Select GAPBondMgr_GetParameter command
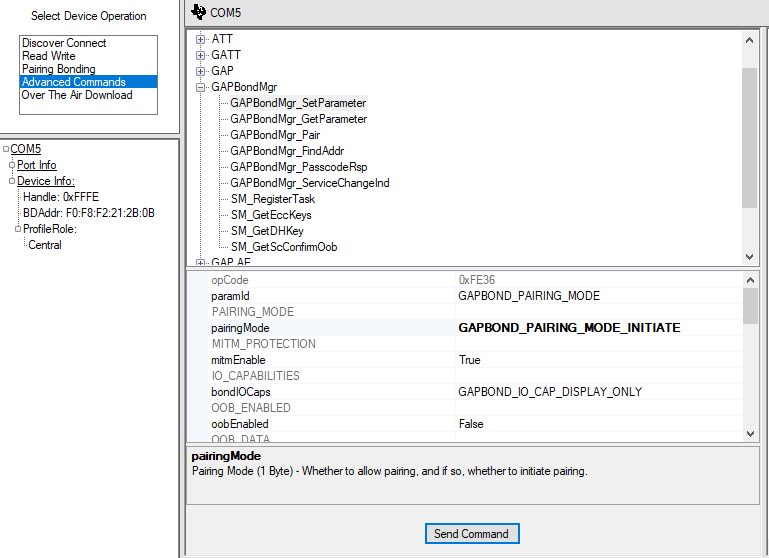 (x=298, y=119)
